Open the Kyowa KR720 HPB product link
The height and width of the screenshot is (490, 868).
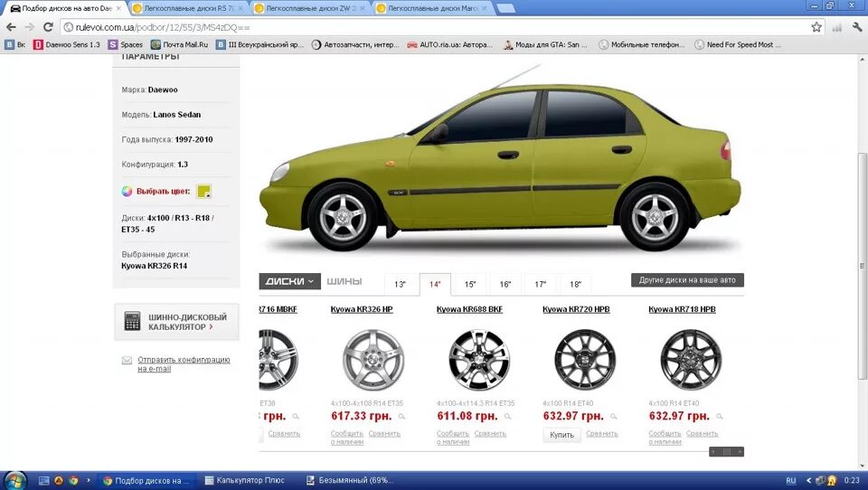pos(576,309)
